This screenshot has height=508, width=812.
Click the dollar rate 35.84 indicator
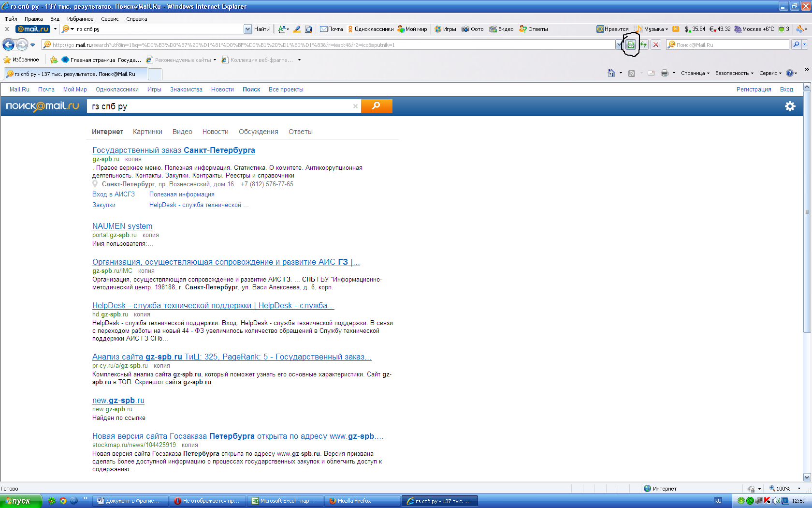pyautogui.click(x=695, y=29)
